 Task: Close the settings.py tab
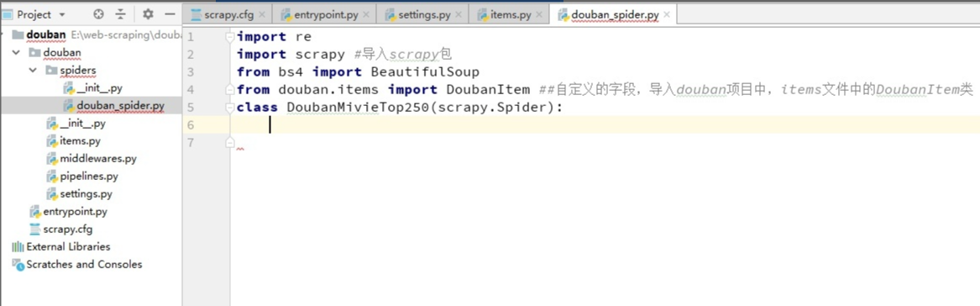point(459,13)
